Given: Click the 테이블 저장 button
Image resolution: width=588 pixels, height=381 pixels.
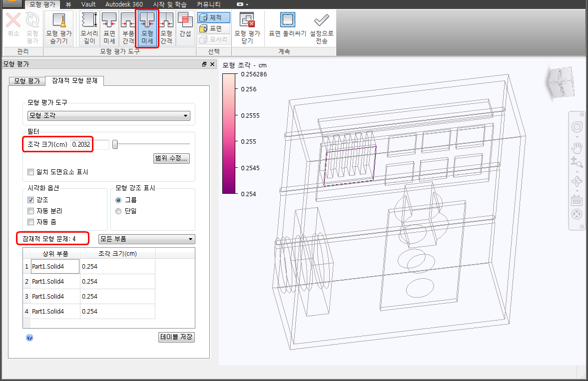Looking at the screenshot, I should coord(176,337).
